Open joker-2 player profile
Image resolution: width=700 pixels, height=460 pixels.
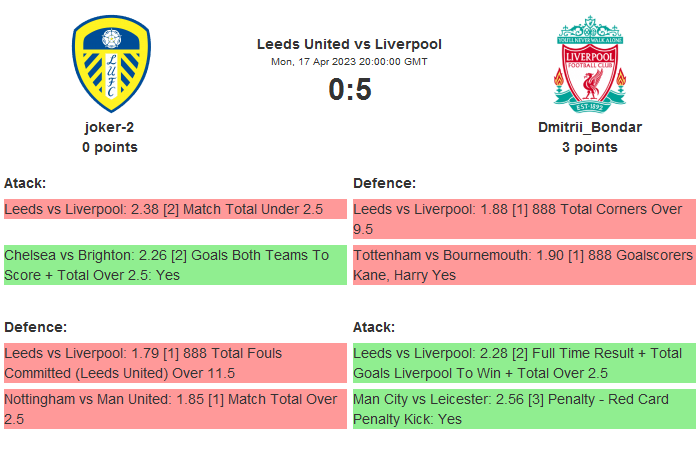110,127
